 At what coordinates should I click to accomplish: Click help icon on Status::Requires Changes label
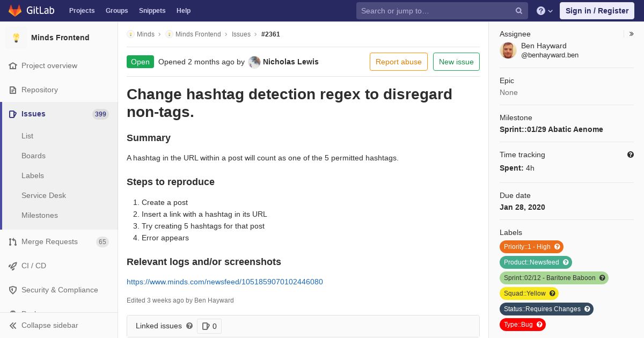tap(587, 309)
